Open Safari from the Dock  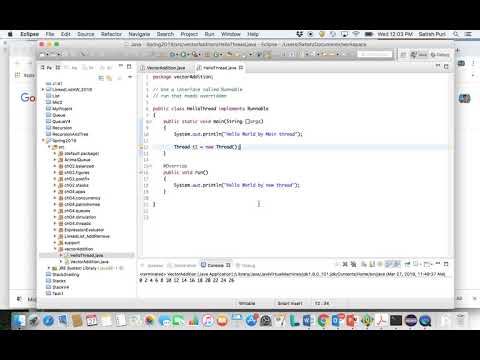[x=48, y=321]
